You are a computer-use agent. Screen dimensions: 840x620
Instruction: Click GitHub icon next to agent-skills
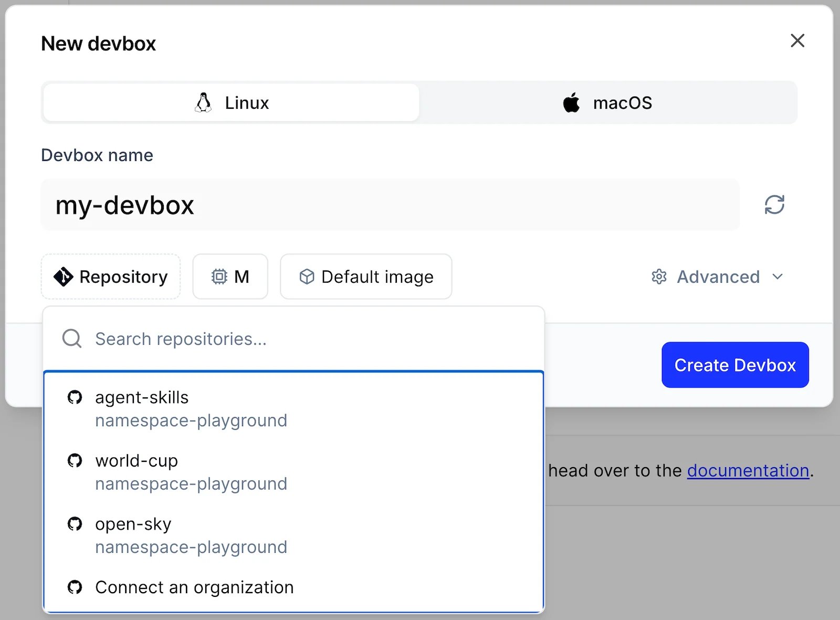click(75, 397)
